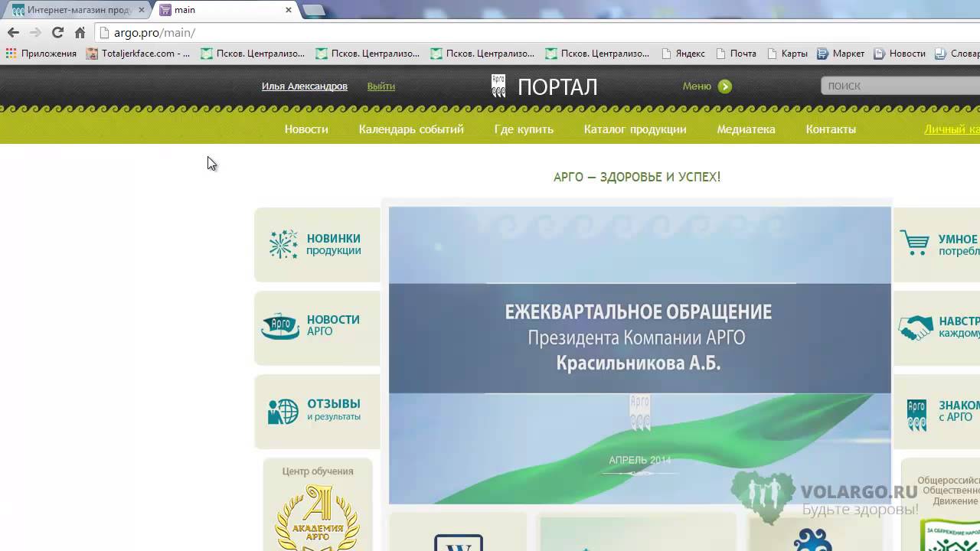Click the АРГО — ЗДОРОВЬЕ И УСПЕХ! heading
Viewport: 980px width, 551px height.
click(637, 177)
